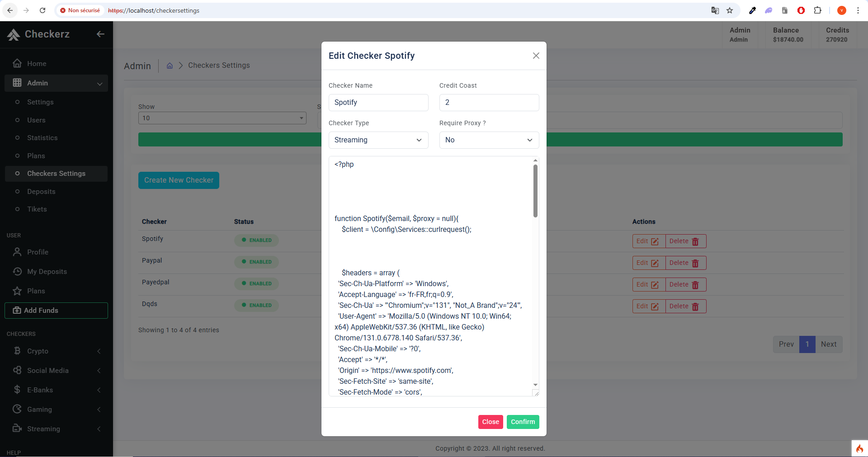Open the Deposits admin page
This screenshot has width=868, height=457.
pos(41,192)
